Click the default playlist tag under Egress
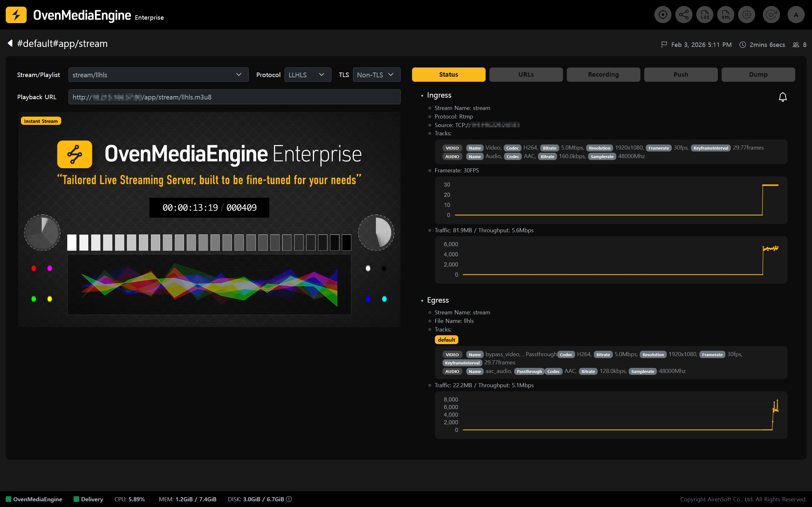This screenshot has width=812, height=507. pos(446,340)
